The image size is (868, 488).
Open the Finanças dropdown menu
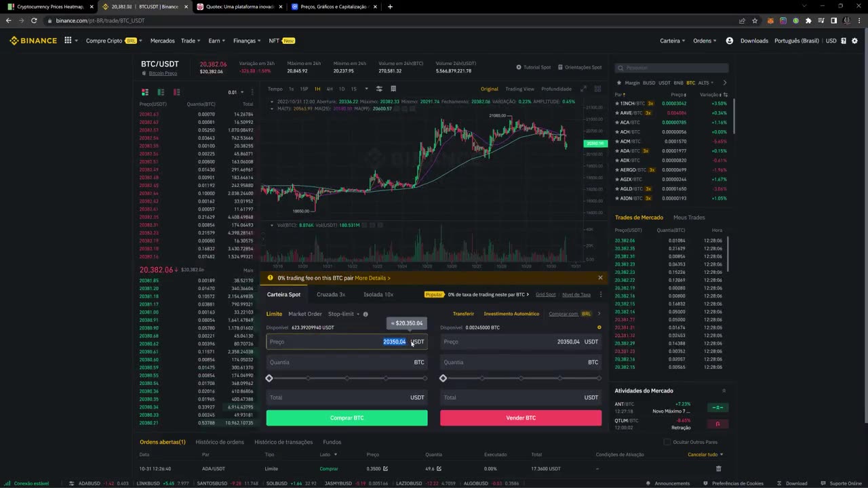[247, 41]
